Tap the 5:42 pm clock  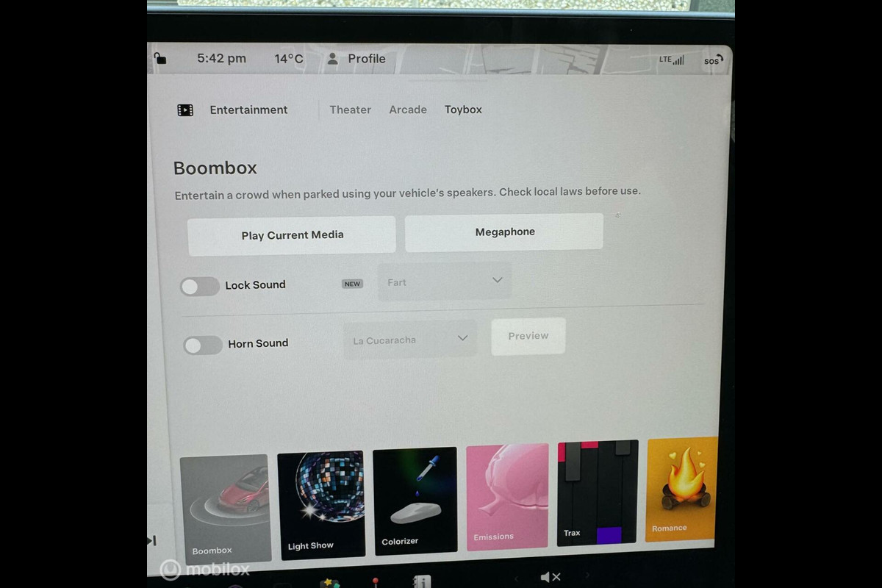coord(221,58)
